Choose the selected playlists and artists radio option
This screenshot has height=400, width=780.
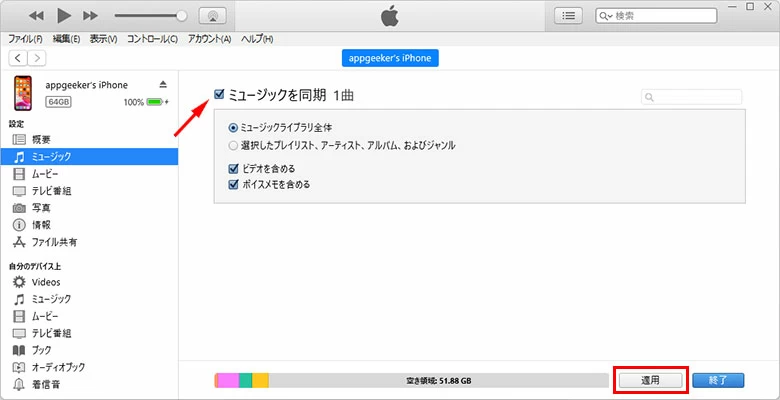(233, 145)
